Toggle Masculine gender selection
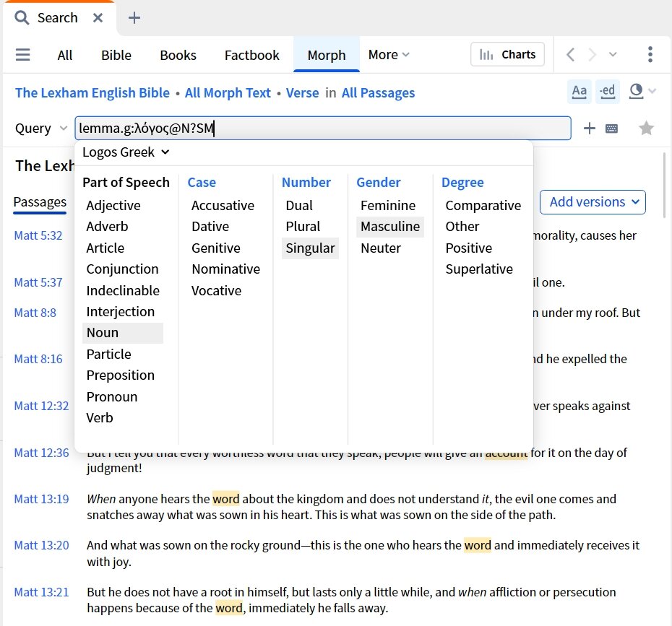Viewport: 672px width, 626px height. [390, 227]
